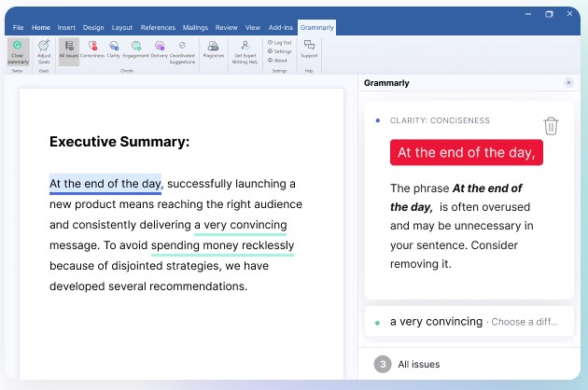The image size is (588, 390).
Task: Filter suggestions by Correctness
Action: (92, 50)
